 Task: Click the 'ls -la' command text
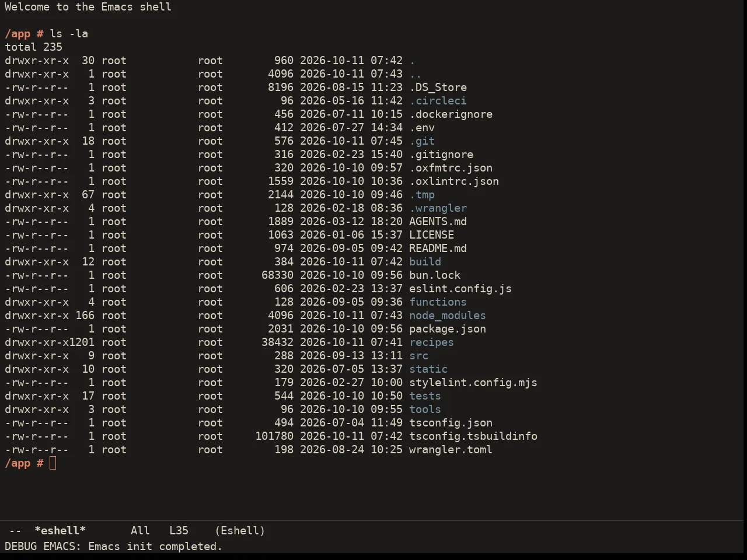69,34
